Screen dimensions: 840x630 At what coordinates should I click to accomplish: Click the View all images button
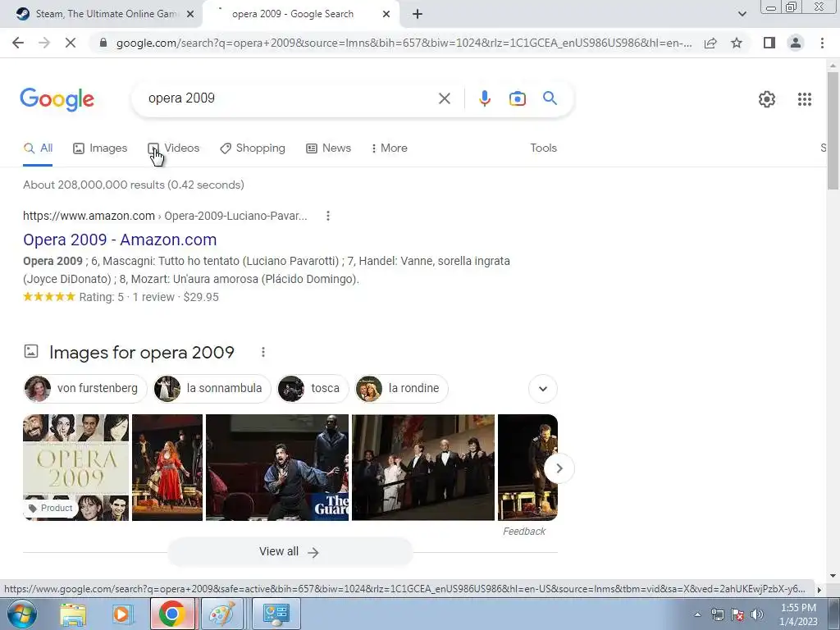tap(290, 552)
